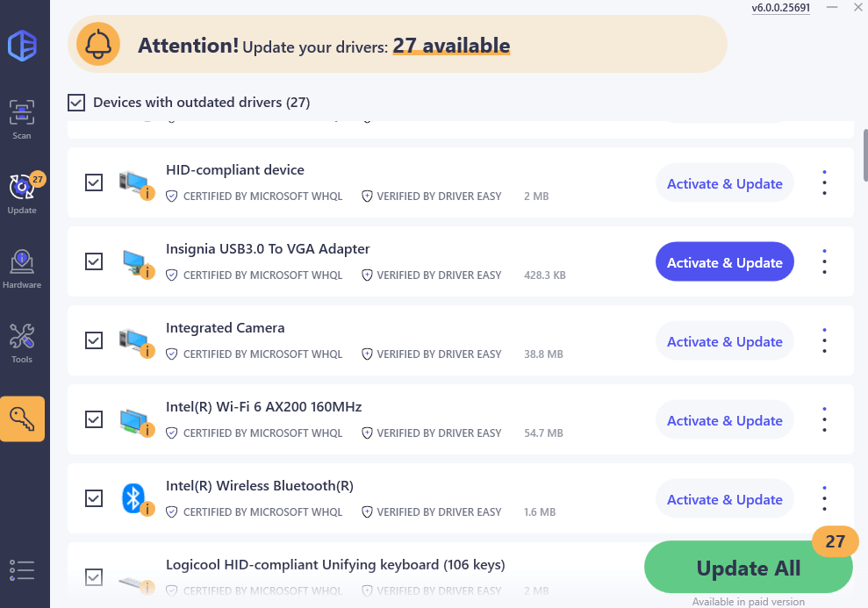Open the Scan section in sidebar
Image resolution: width=868 pixels, height=608 pixels.
22,119
